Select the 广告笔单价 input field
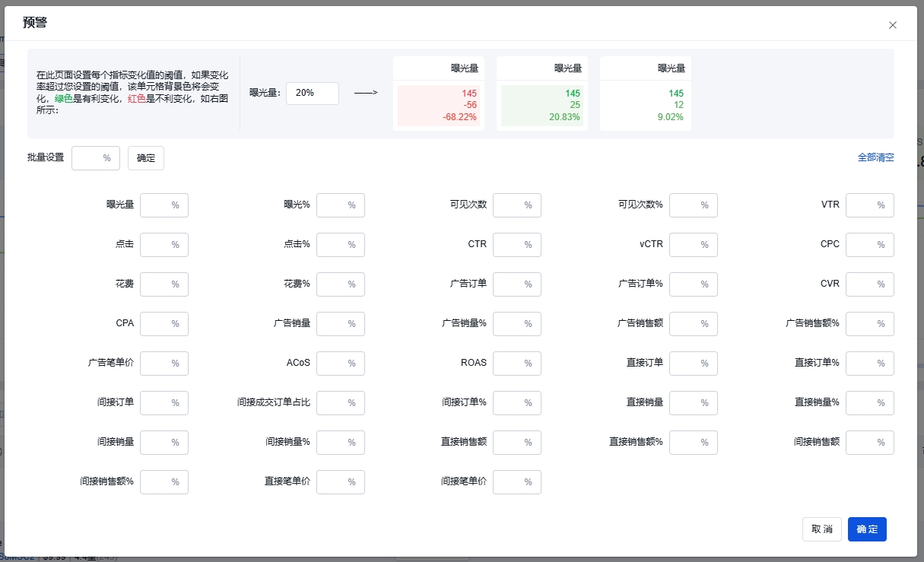924x562 pixels. point(160,364)
